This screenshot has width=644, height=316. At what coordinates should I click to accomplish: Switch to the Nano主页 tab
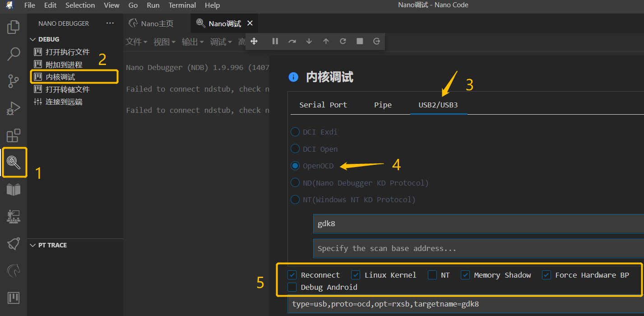pos(157,23)
